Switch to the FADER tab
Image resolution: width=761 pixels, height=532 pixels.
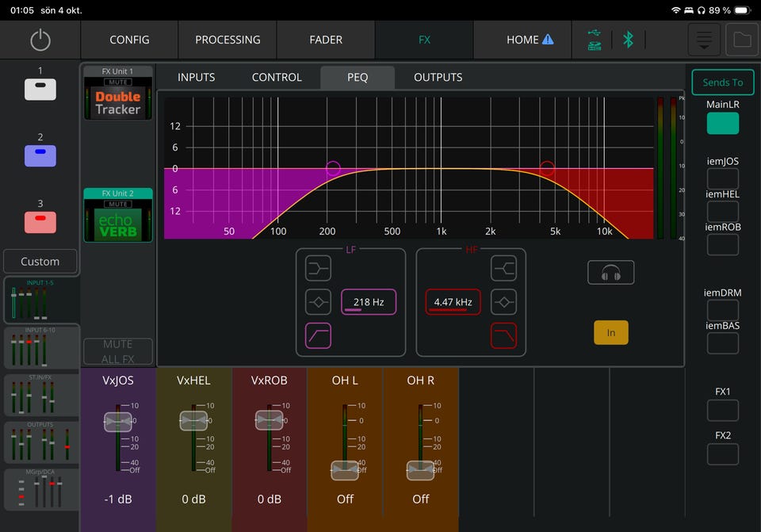point(326,40)
